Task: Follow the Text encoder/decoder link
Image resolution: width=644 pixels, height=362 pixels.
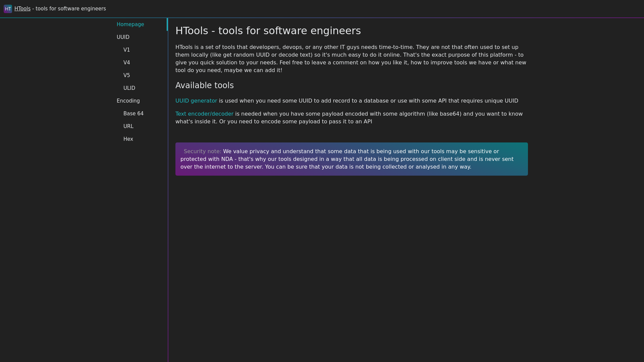Action: 204,114
